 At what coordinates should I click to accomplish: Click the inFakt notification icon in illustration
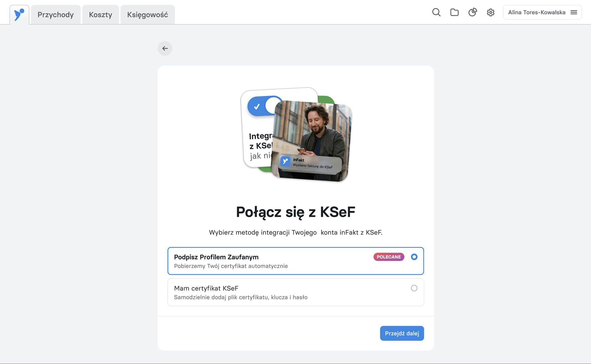pyautogui.click(x=285, y=161)
